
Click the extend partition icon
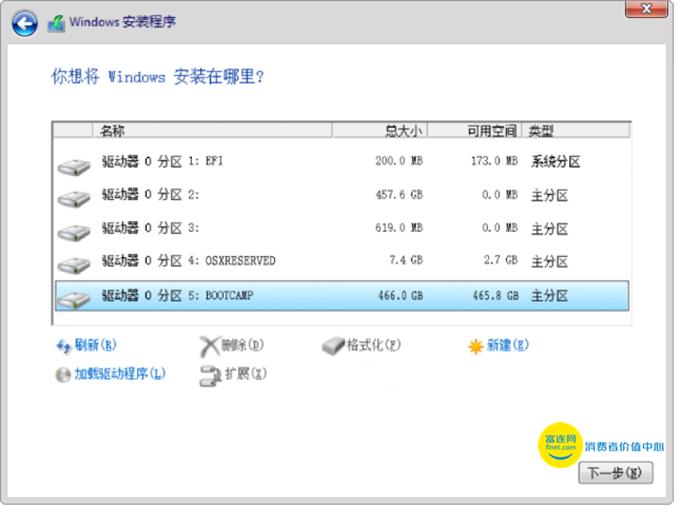[x=210, y=376]
